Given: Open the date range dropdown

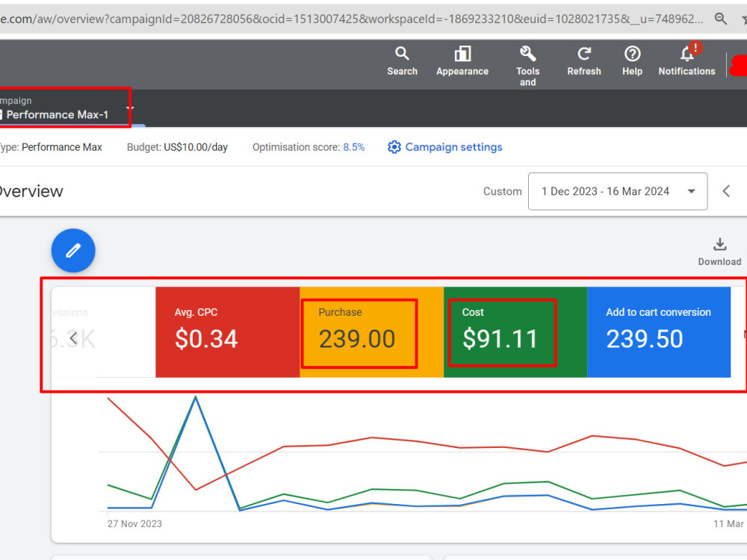Looking at the screenshot, I should pyautogui.click(x=618, y=191).
